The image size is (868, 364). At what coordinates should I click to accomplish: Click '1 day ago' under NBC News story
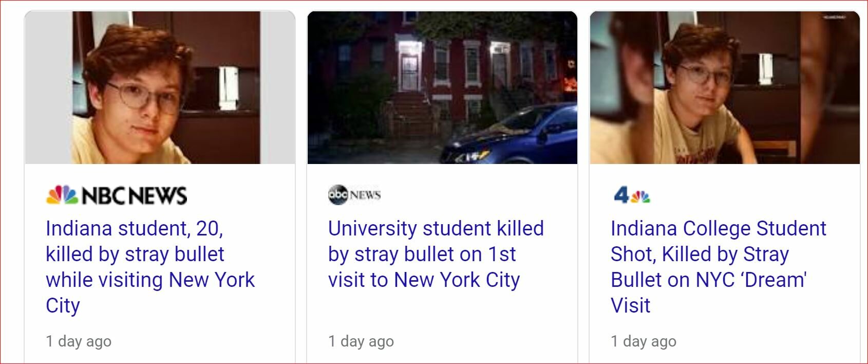coord(79,341)
